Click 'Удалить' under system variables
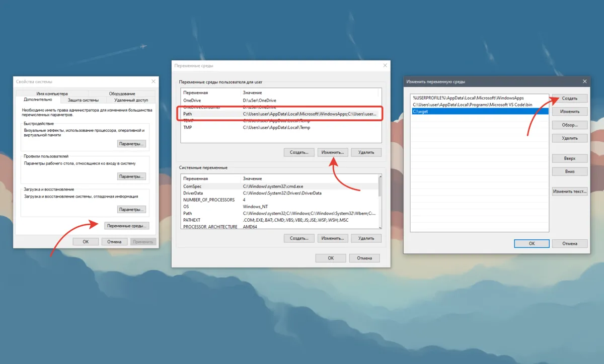The width and height of the screenshot is (604, 364). 366,238
